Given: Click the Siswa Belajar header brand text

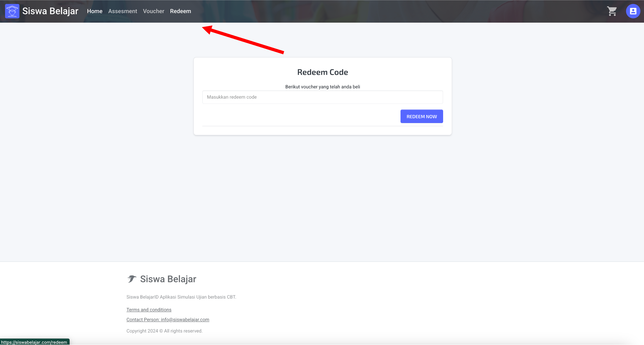Looking at the screenshot, I should [50, 11].
